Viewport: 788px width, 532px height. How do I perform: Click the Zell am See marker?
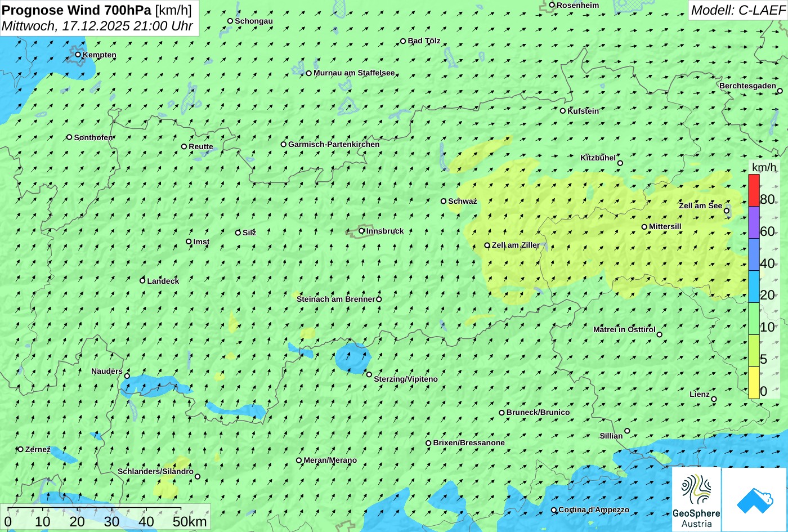[727, 211]
